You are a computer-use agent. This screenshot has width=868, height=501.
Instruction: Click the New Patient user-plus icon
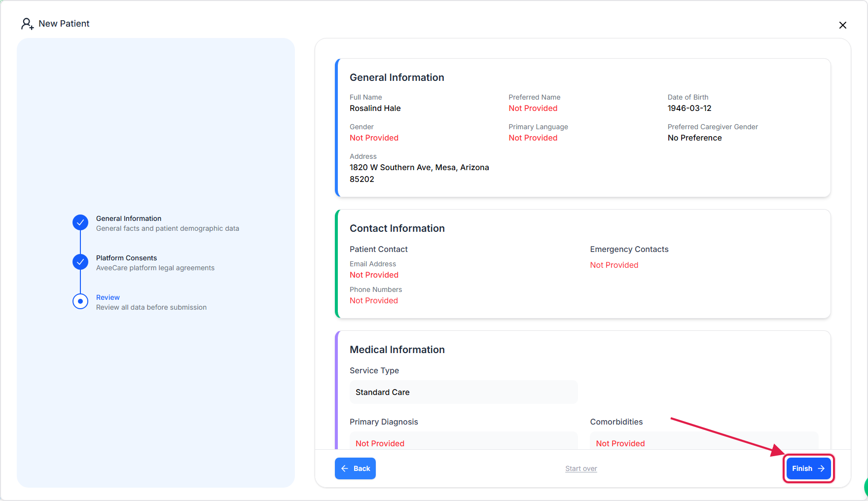coord(27,24)
